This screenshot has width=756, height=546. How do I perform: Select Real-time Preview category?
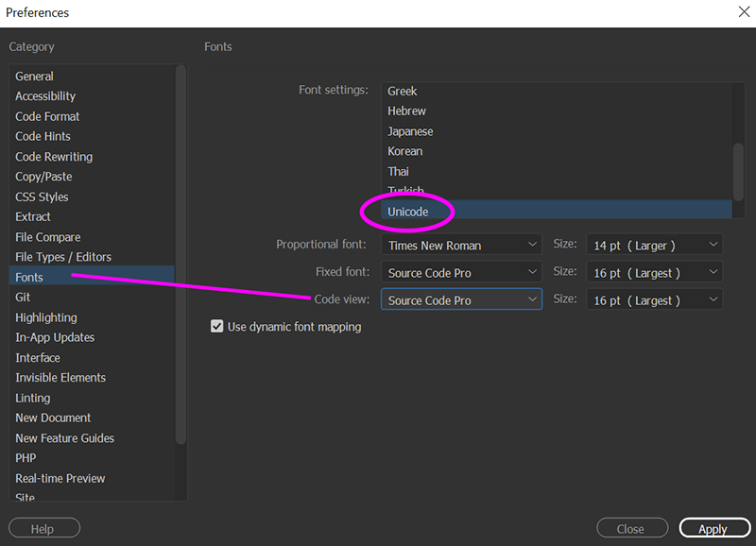(x=92, y=479)
